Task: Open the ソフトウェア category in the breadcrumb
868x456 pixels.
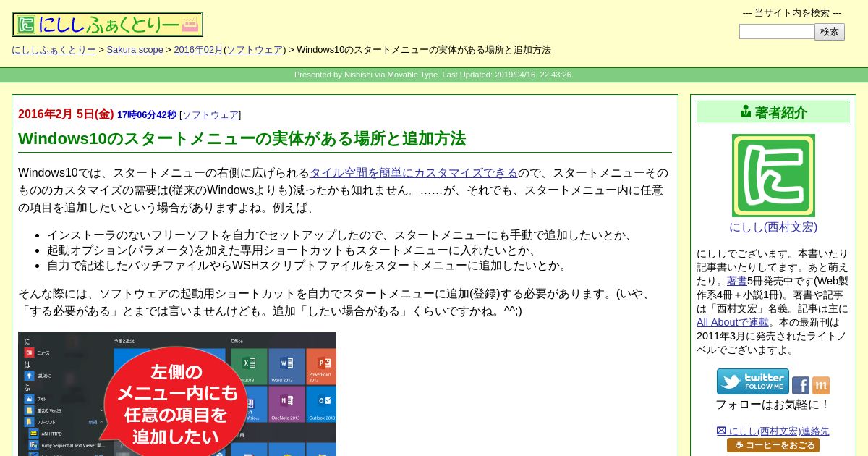Action: pos(255,50)
